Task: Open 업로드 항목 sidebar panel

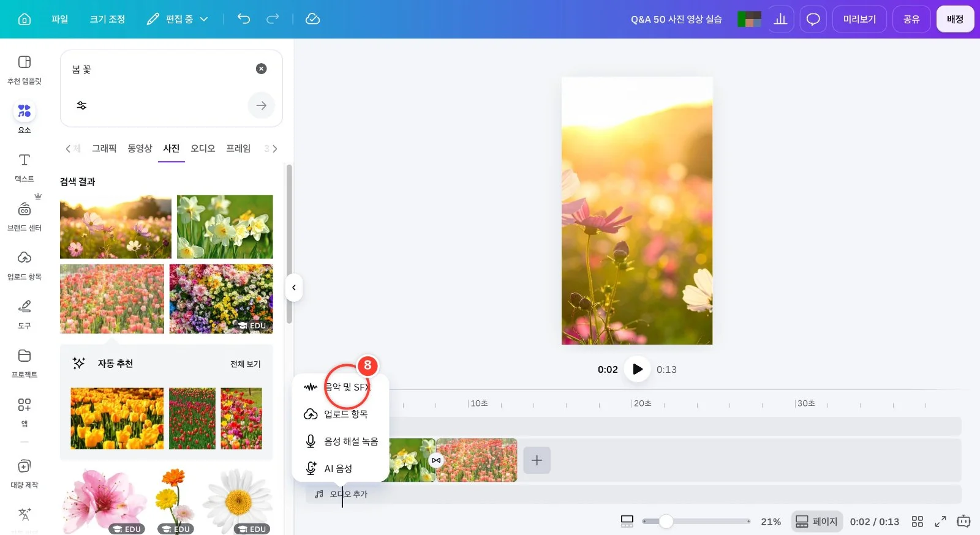Action: tap(24, 266)
